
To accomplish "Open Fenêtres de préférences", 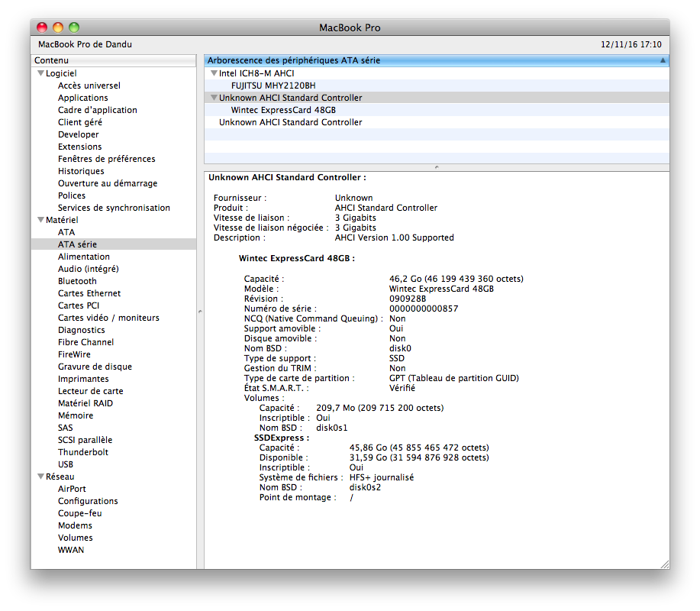I will coord(107,159).
